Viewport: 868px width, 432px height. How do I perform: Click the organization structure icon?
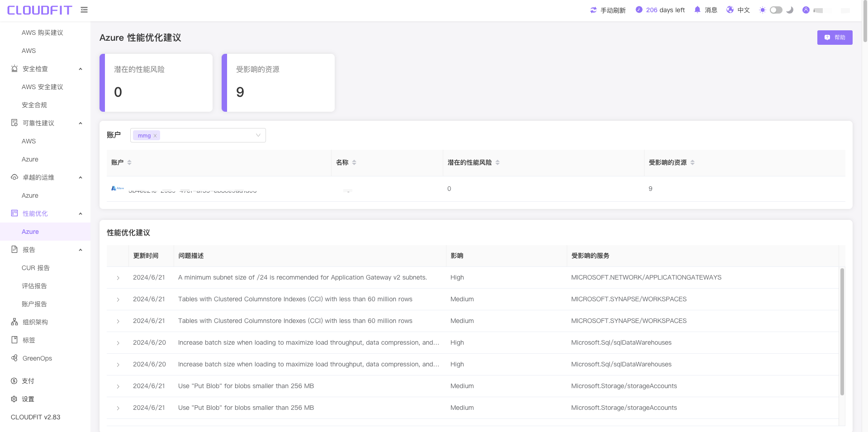tap(14, 322)
